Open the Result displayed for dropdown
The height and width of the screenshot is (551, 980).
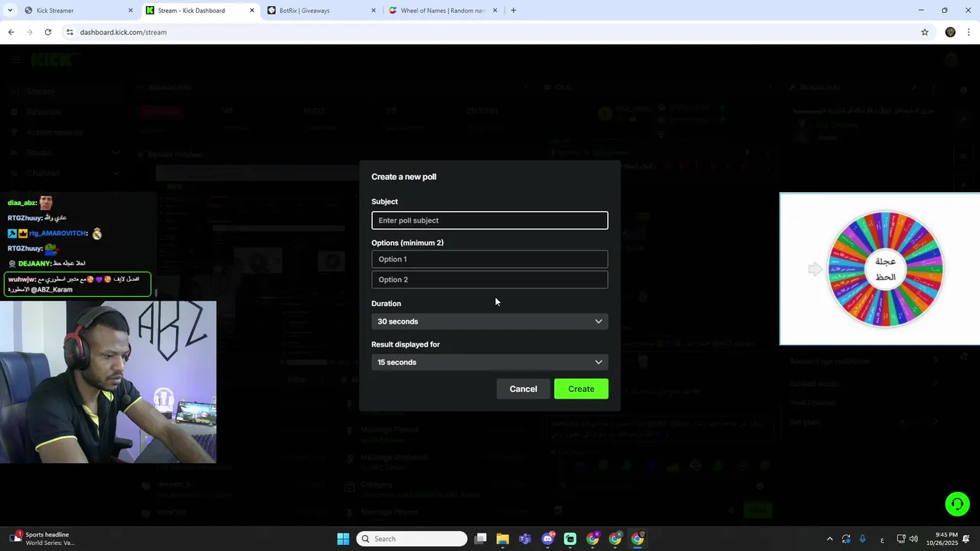coord(490,362)
